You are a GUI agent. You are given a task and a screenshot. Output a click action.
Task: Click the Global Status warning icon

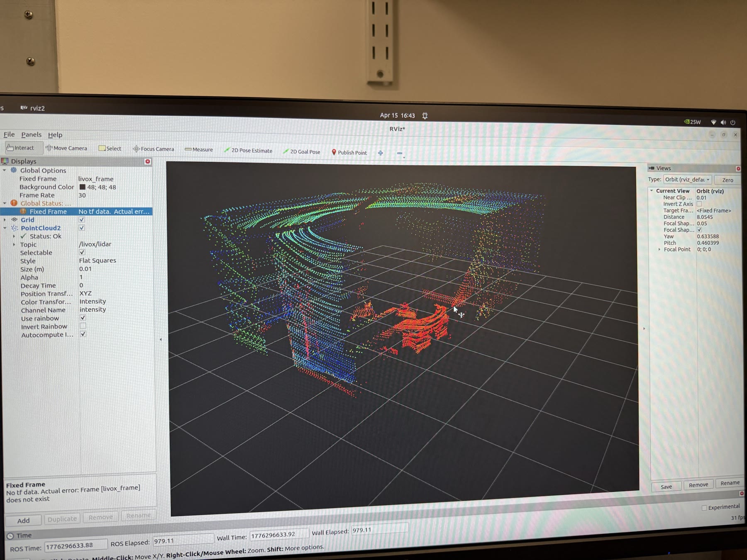pyautogui.click(x=14, y=203)
